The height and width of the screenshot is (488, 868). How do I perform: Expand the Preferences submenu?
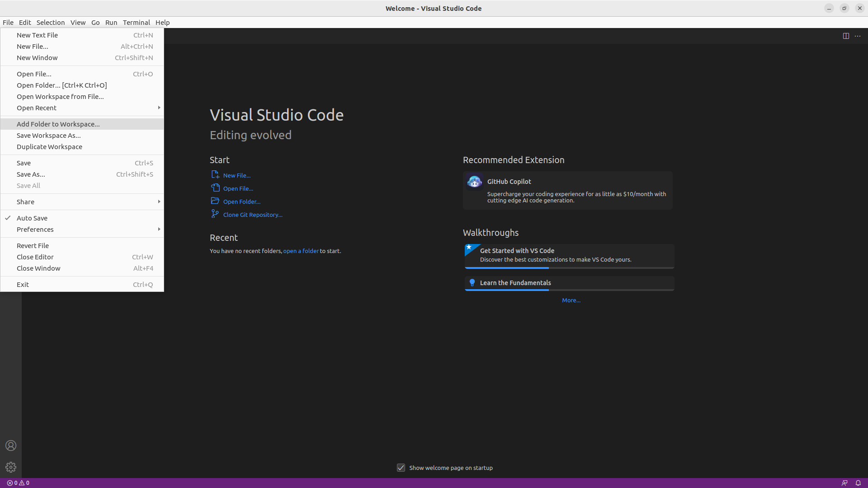[x=82, y=230]
